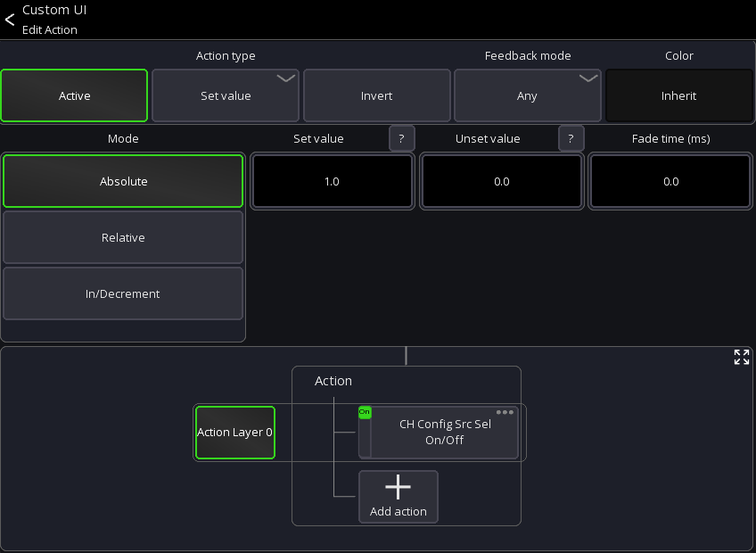This screenshot has height=553, width=756.
Task: Open the Unset value help question mark
Action: (571, 139)
